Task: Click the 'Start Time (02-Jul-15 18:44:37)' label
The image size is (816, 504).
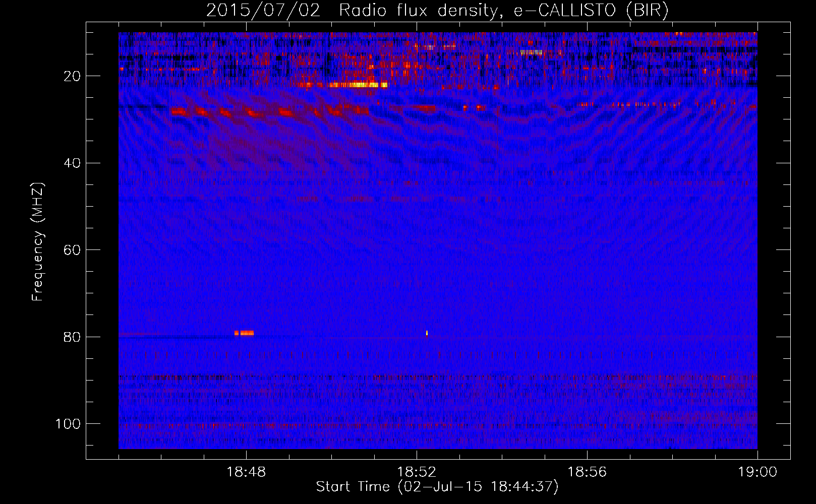Action: click(x=437, y=487)
